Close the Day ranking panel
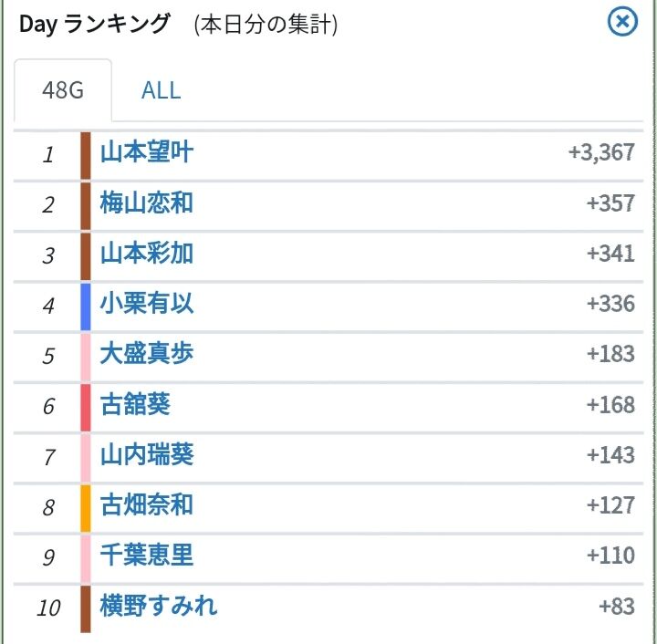The width and height of the screenshot is (657, 644). [622, 22]
